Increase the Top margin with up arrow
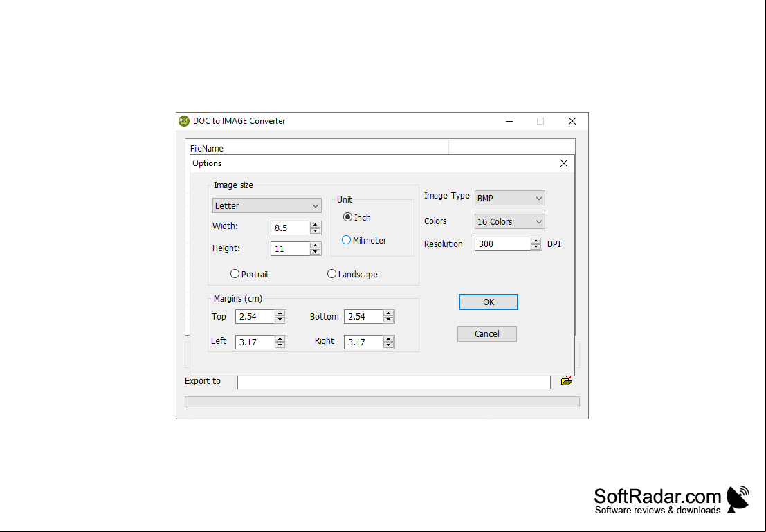The width and height of the screenshot is (766, 532). click(x=280, y=313)
